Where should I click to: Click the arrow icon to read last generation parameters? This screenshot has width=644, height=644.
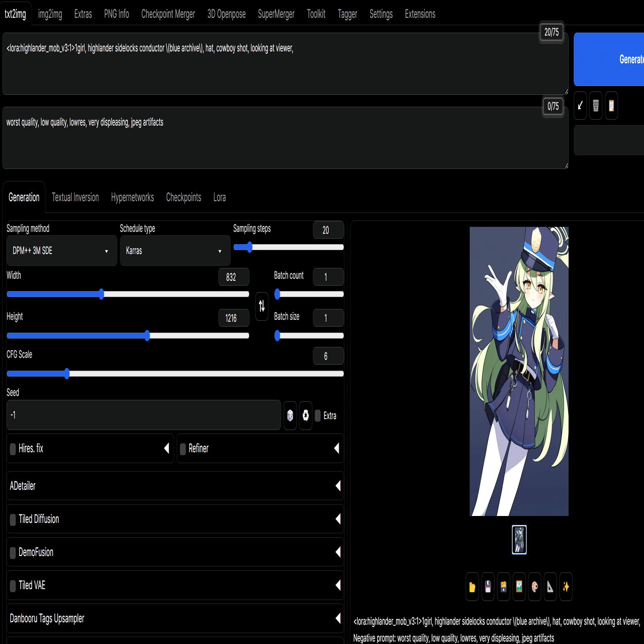pos(580,105)
